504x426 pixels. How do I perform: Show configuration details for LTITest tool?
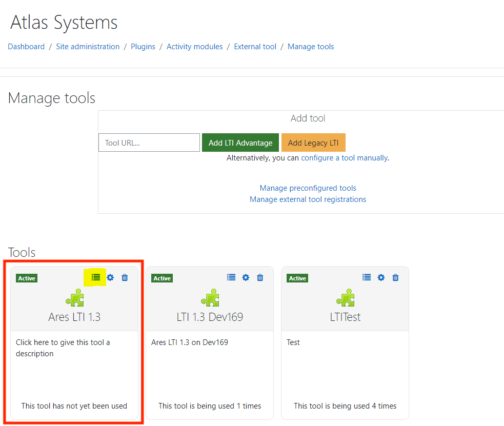pyautogui.click(x=367, y=277)
